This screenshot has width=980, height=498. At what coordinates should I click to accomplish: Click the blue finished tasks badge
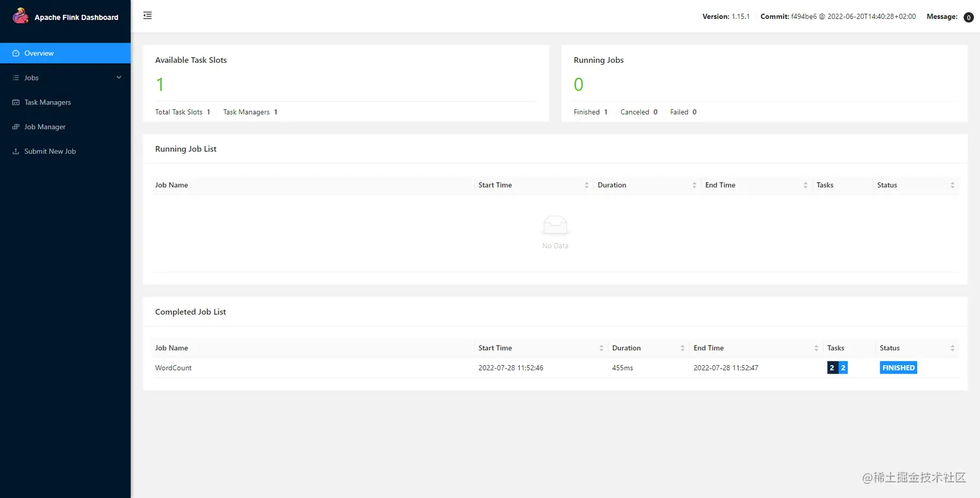point(843,368)
